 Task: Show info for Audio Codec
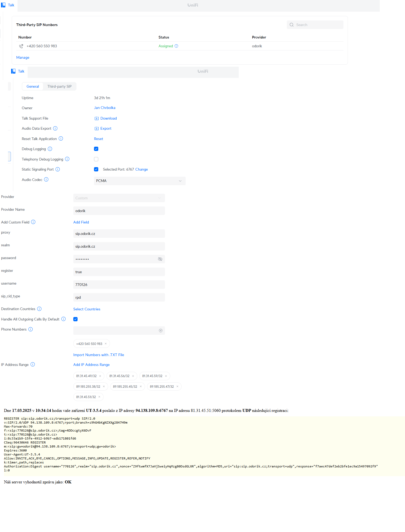click(46, 179)
